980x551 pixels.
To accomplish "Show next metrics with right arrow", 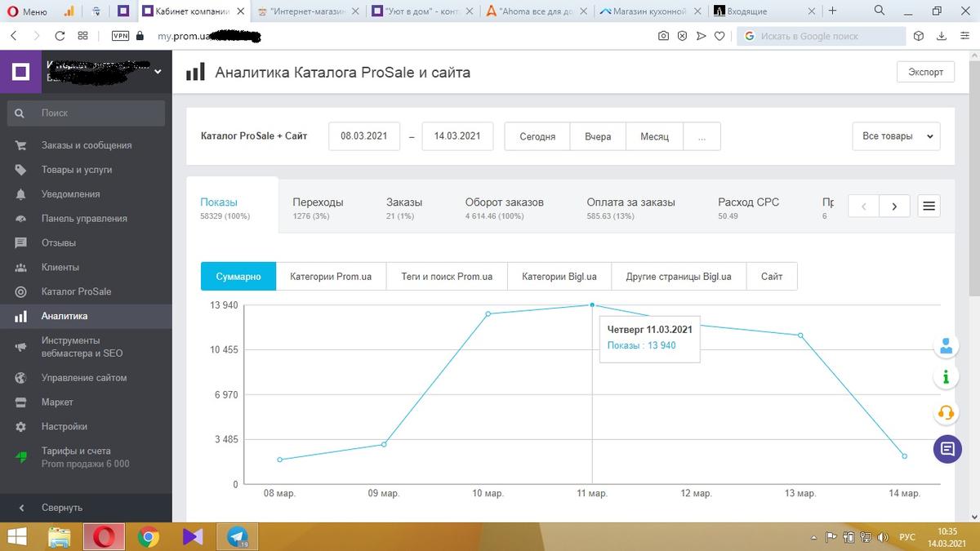I will click(x=894, y=207).
